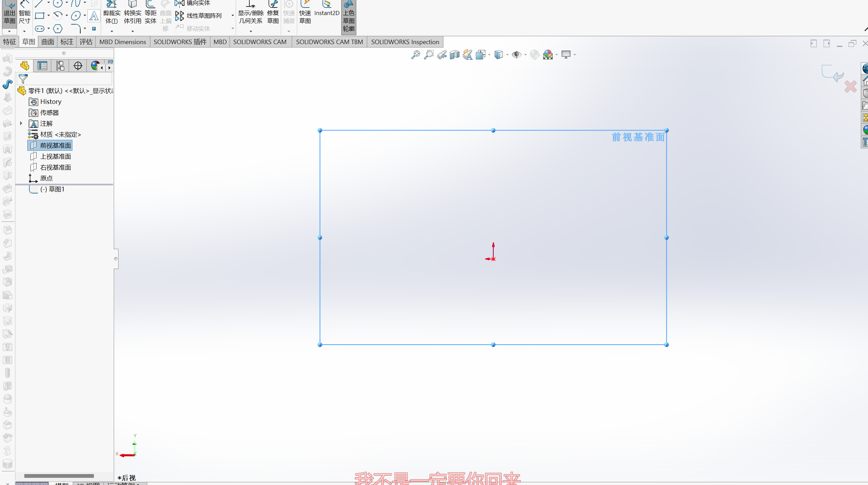Image resolution: width=868 pixels, height=485 pixels.
Task: Click the DimXpertManager crosshair icon
Action: coord(78,66)
